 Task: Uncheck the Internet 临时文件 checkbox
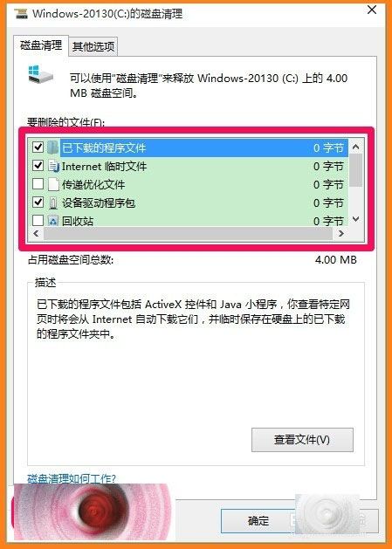[x=38, y=166]
